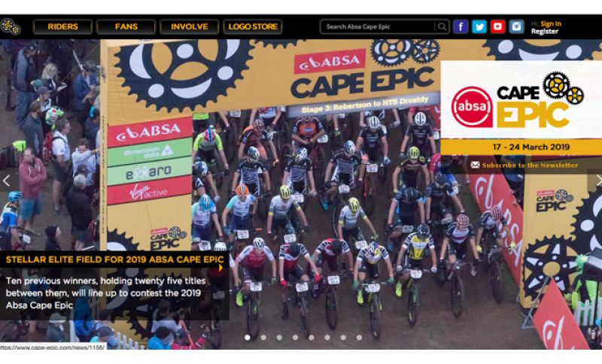Image resolution: width=602 pixels, height=364 pixels.
Task: Go to the next slide arrow
Action: pyautogui.click(x=597, y=180)
